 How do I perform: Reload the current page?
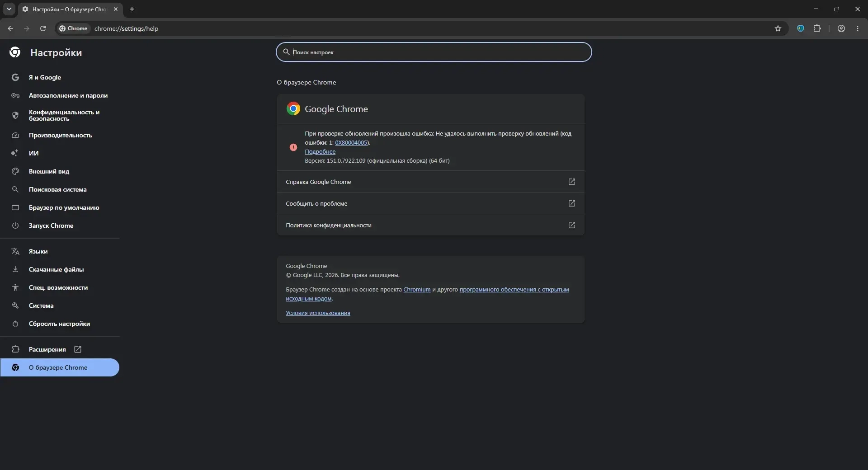click(x=43, y=28)
